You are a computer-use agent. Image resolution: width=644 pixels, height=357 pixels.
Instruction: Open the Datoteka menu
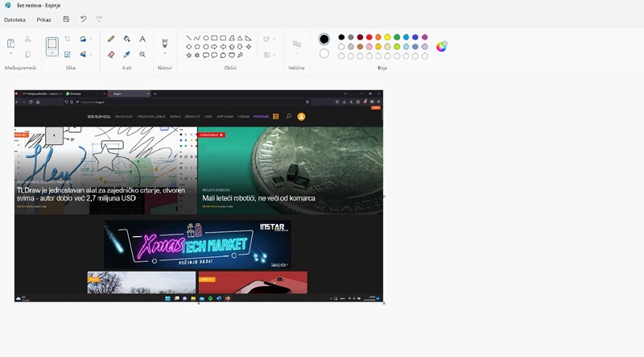14,19
